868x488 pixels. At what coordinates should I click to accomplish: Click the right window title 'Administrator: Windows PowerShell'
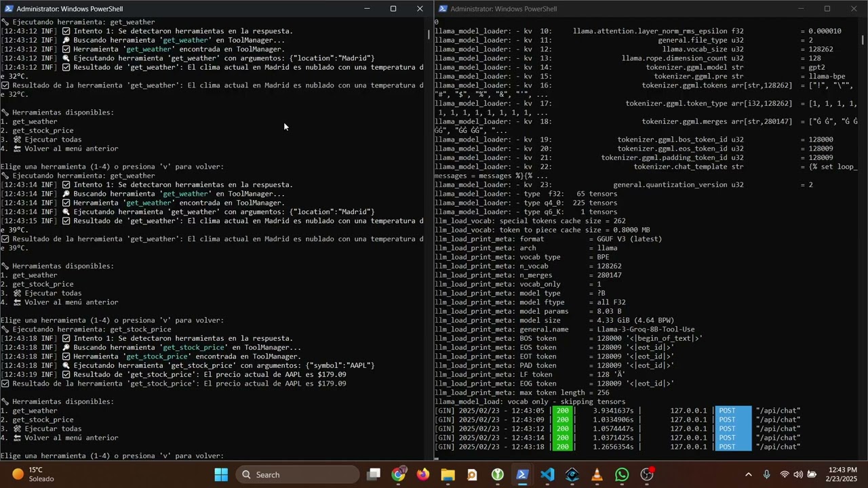pos(504,9)
